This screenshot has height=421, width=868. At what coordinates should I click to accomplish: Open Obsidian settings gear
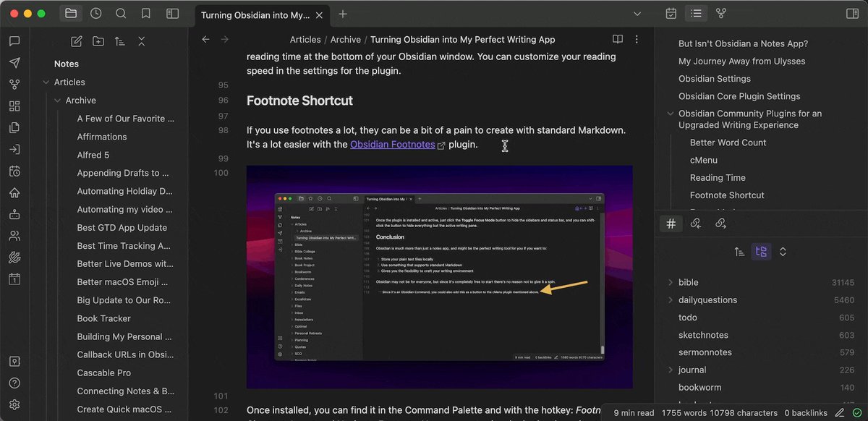[x=14, y=405]
